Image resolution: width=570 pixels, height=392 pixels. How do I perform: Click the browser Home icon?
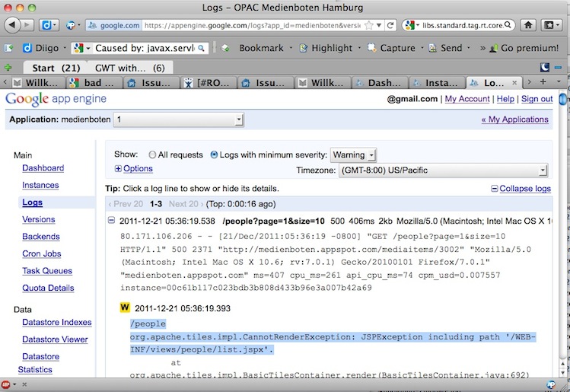coord(528,25)
